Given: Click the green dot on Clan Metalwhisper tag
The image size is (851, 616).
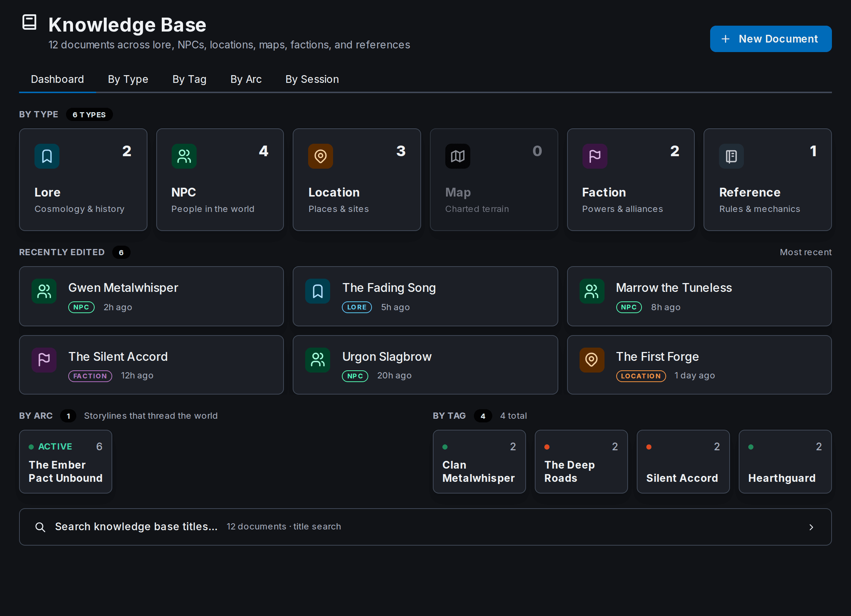Looking at the screenshot, I should (x=445, y=447).
